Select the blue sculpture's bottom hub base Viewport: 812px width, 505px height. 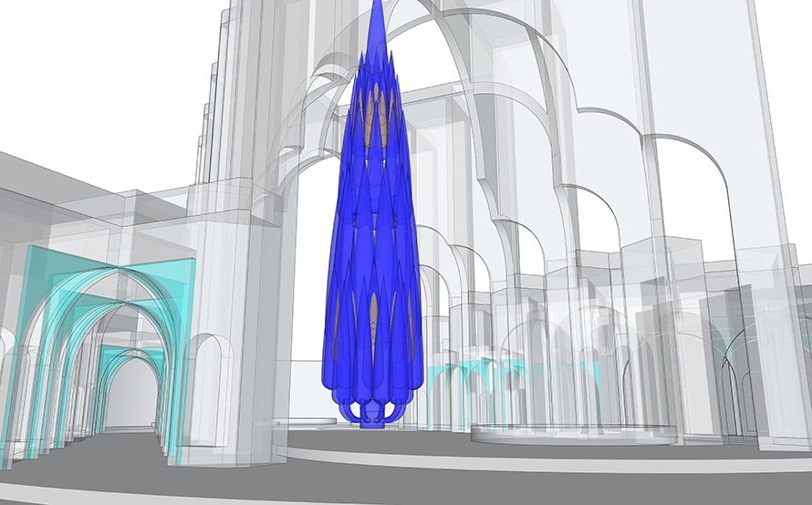pyautogui.click(x=371, y=419)
